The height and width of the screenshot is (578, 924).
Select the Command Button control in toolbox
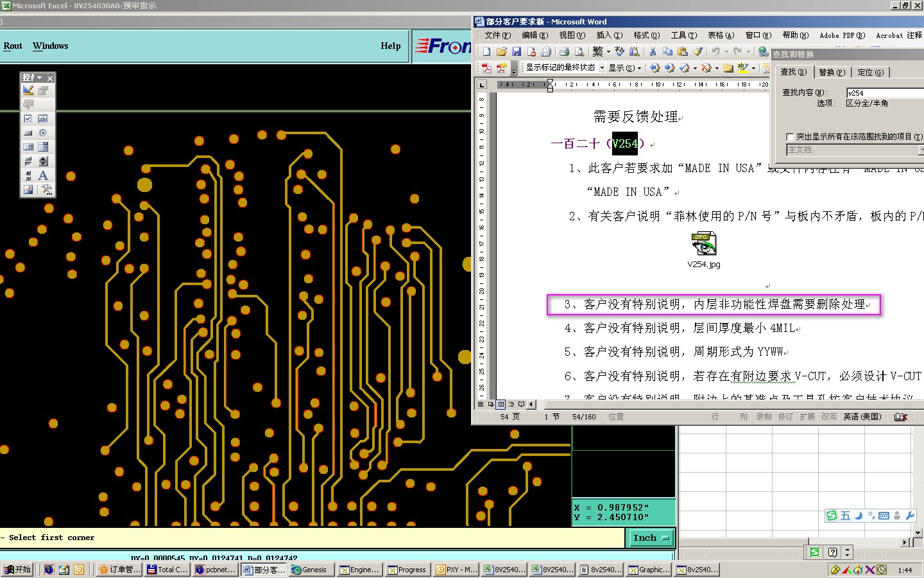click(x=28, y=133)
